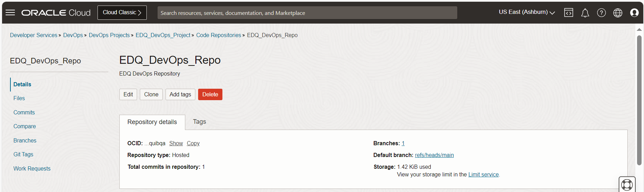
Task: Show the full repository OCID
Action: (176, 143)
